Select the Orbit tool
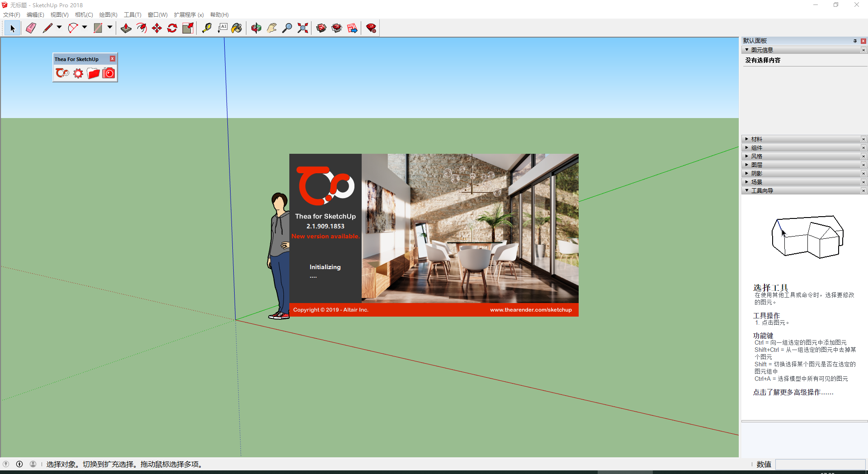Screen dimensions: 868x474 point(256,28)
